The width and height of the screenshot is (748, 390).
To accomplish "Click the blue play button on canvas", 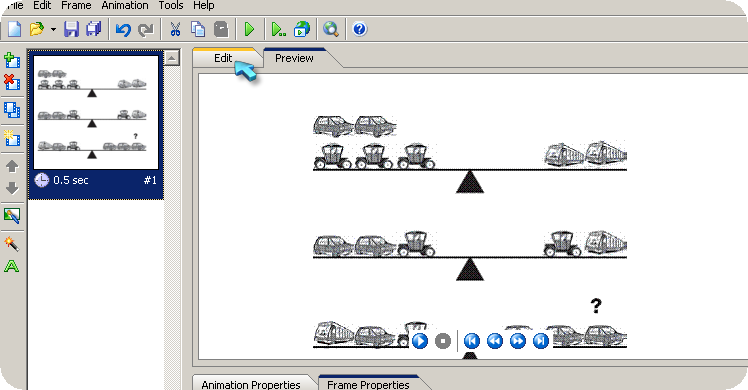I will (420, 341).
